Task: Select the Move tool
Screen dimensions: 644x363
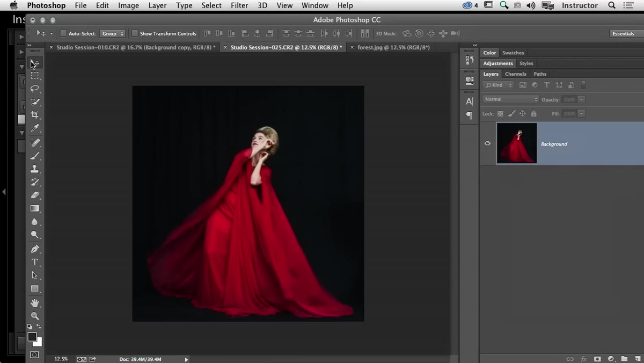Action: coord(35,63)
